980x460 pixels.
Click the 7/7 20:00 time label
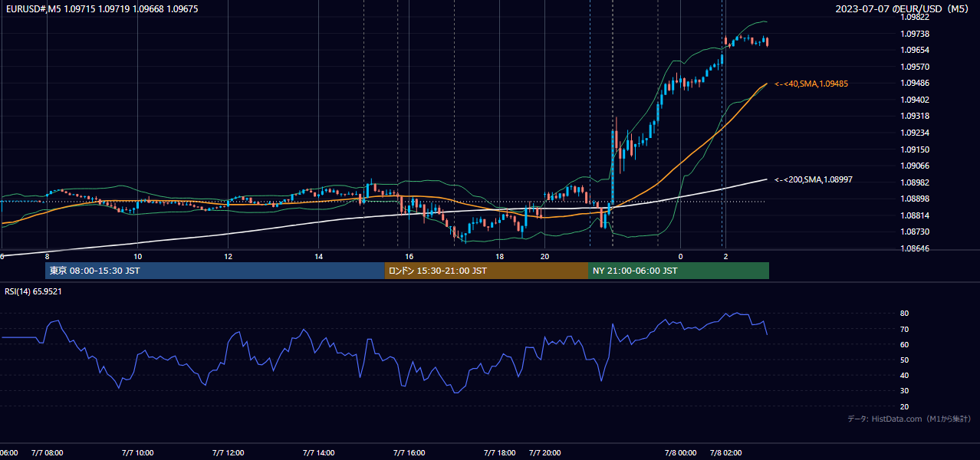point(544,453)
